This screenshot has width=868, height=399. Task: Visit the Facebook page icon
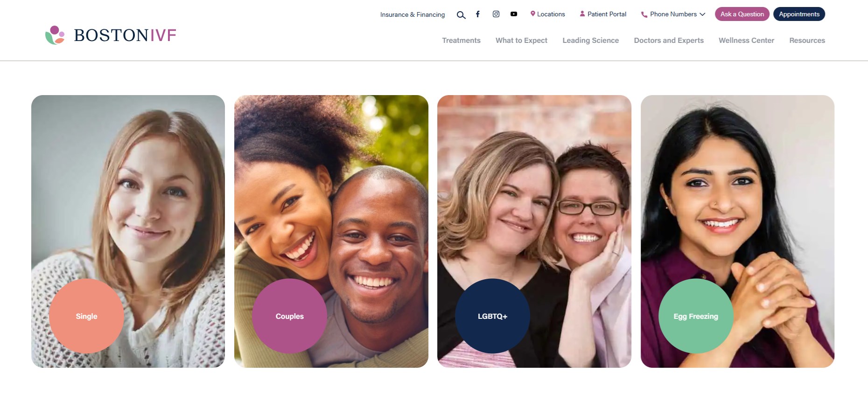(477, 14)
